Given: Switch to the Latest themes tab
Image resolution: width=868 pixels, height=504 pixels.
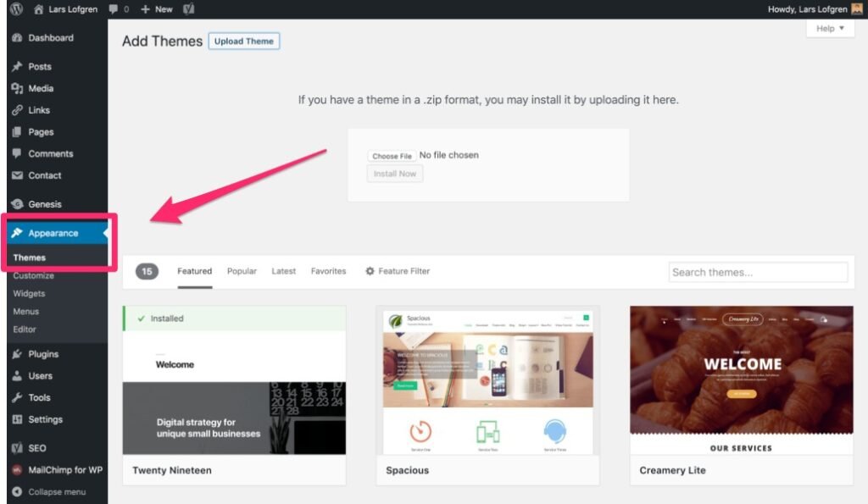Looking at the screenshot, I should [x=283, y=271].
